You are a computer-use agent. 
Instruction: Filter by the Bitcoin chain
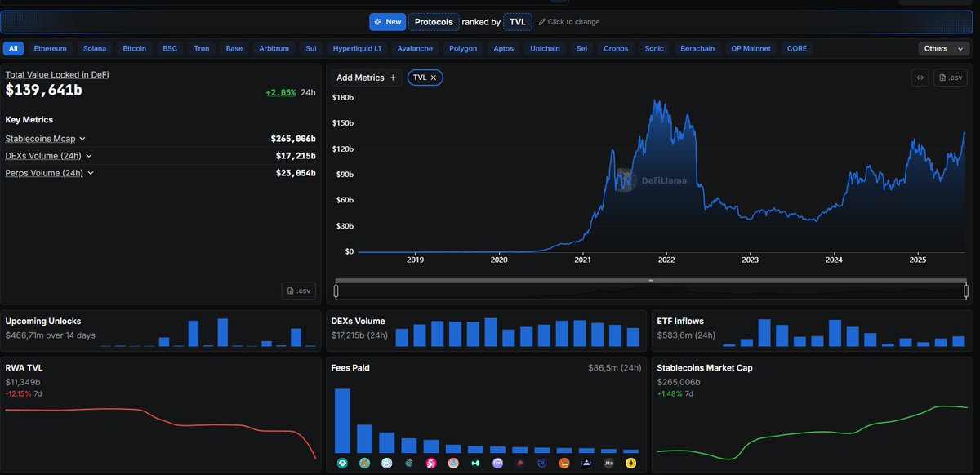135,48
